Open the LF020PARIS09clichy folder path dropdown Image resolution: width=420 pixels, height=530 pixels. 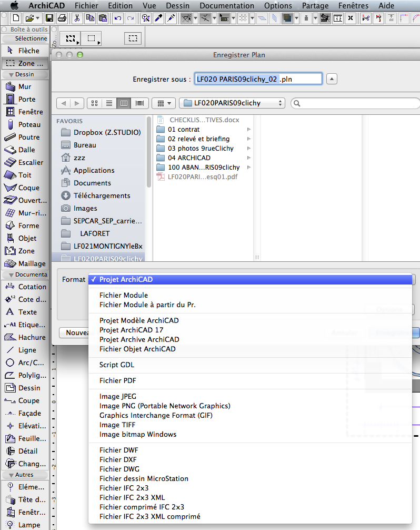pyautogui.click(x=232, y=103)
